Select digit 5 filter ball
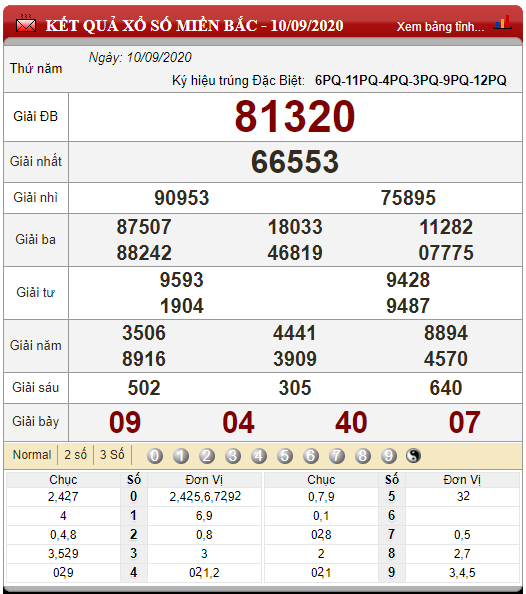Image resolution: width=526 pixels, height=594 pixels. pyautogui.click(x=285, y=456)
